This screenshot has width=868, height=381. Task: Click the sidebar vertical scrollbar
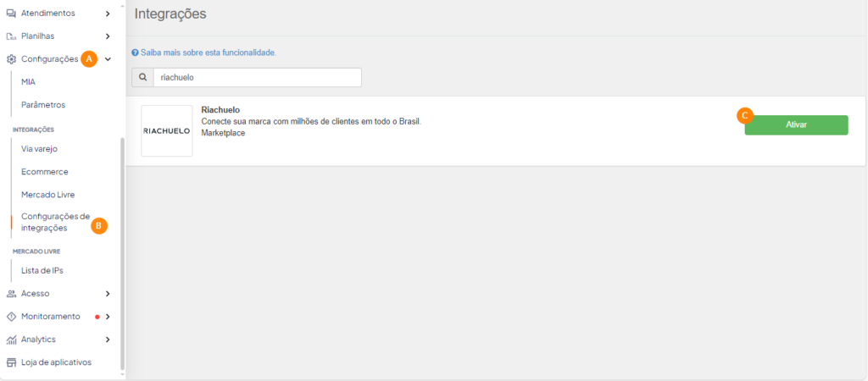122,253
